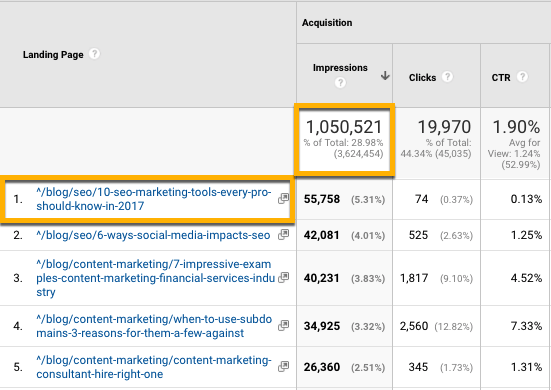551x390 pixels.
Task: Open the content-marketing-consultant-hire-right-one link
Action: click(x=154, y=367)
